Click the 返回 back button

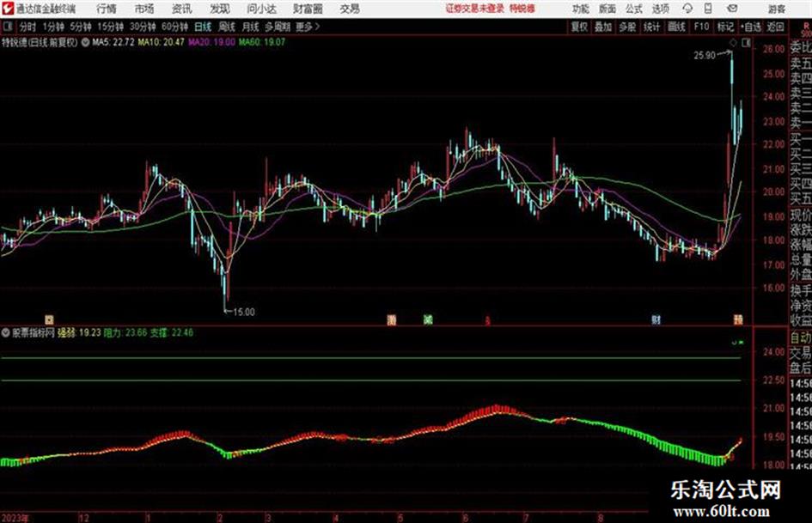click(x=775, y=27)
